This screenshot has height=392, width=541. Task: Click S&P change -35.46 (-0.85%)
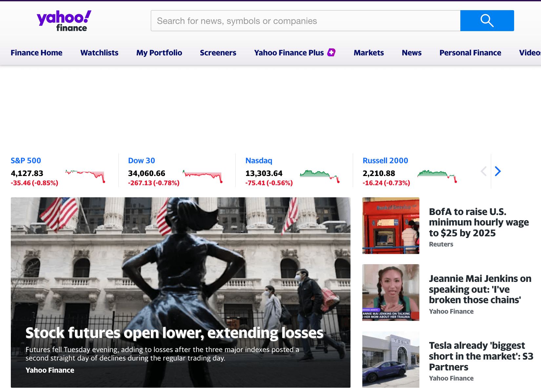point(34,183)
